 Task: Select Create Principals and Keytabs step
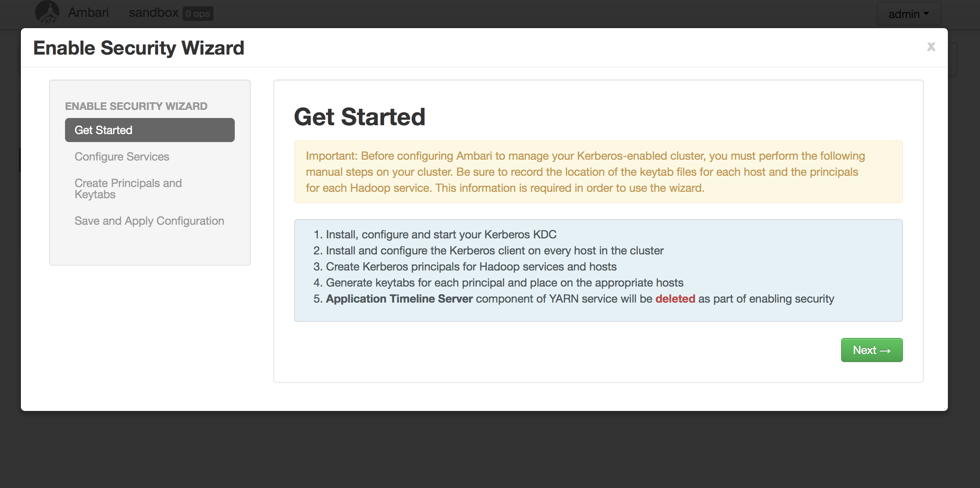point(128,189)
